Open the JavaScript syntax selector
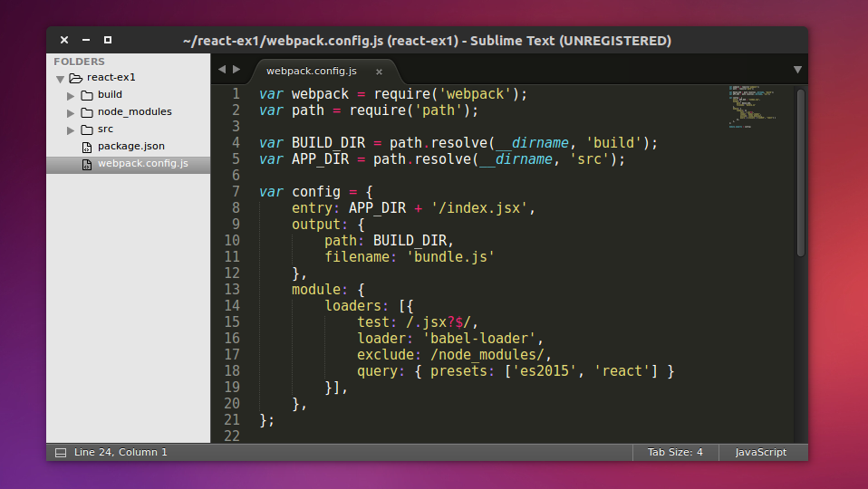This screenshot has width=868, height=489. [x=760, y=452]
